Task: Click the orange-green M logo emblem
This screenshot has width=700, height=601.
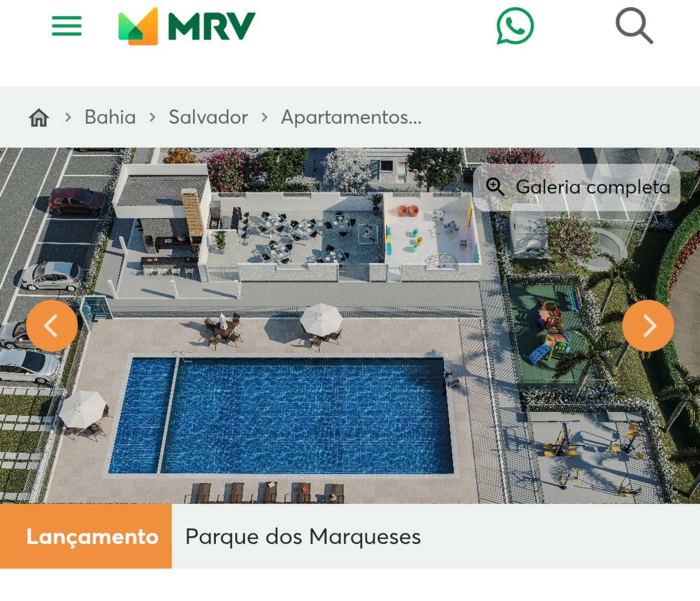Action: pos(138,26)
